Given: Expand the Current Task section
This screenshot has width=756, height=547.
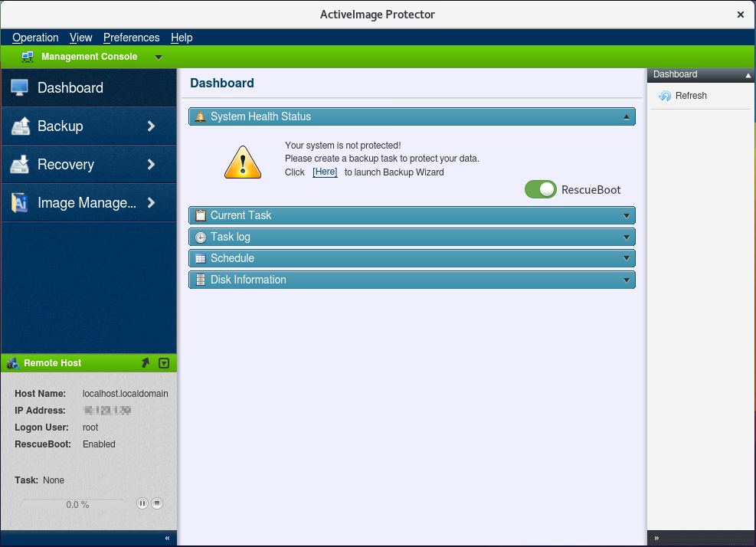Looking at the screenshot, I should click(626, 215).
